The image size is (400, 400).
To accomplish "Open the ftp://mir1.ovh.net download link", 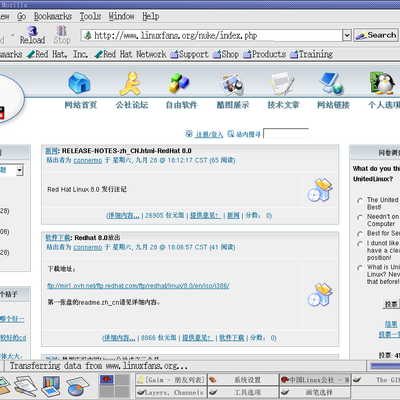I will pyautogui.click(x=138, y=286).
